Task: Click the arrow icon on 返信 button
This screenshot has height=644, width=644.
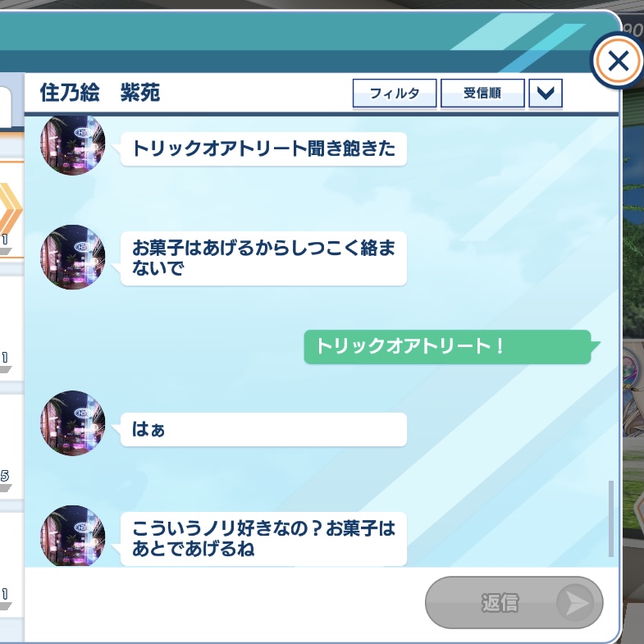Action: click(575, 602)
